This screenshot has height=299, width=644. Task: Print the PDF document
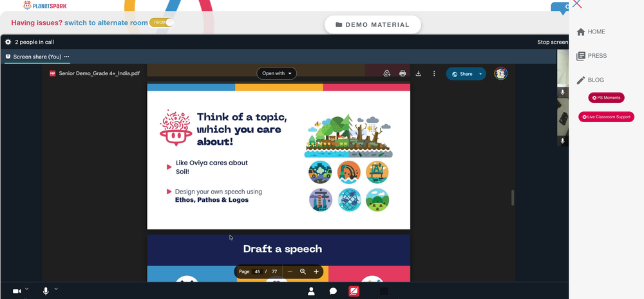point(402,73)
